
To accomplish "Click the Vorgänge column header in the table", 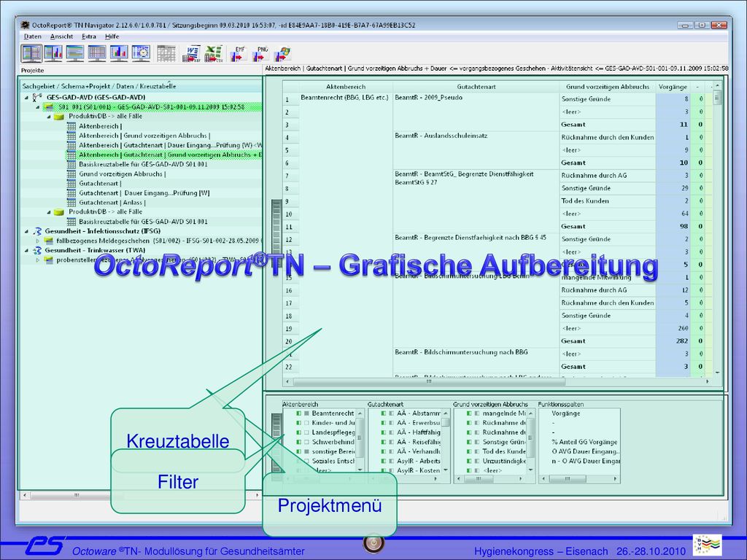I will click(x=673, y=87).
